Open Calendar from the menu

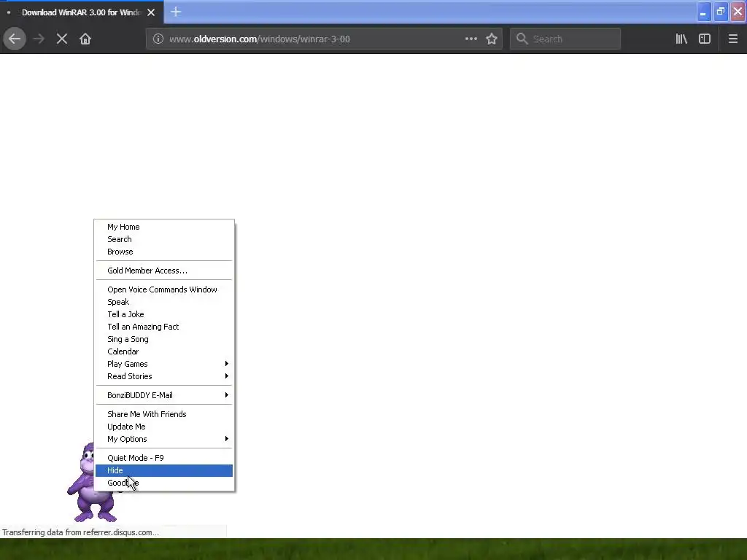coord(164,351)
